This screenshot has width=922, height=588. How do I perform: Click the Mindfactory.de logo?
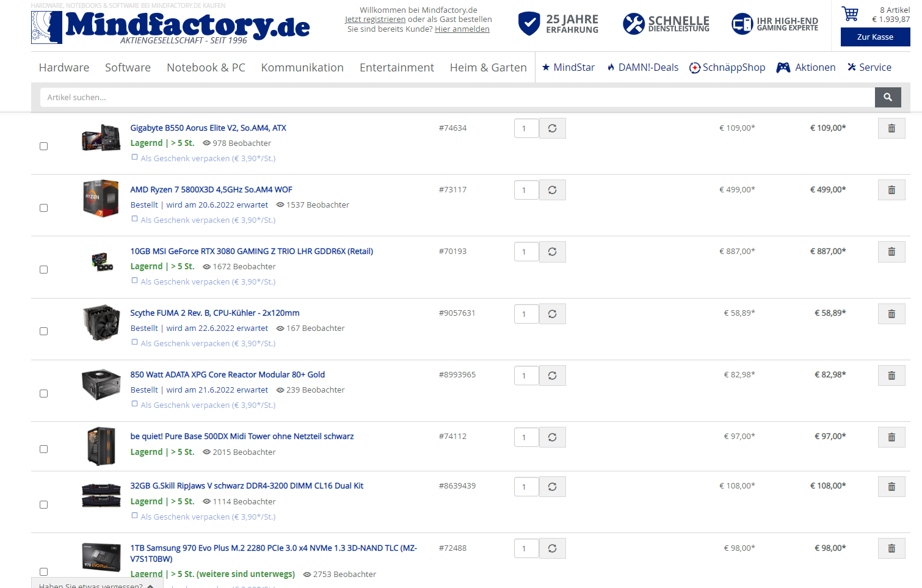[x=170, y=27]
